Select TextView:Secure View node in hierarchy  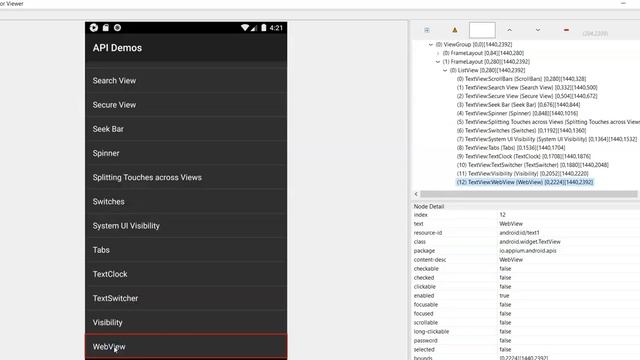pyautogui.click(x=527, y=96)
